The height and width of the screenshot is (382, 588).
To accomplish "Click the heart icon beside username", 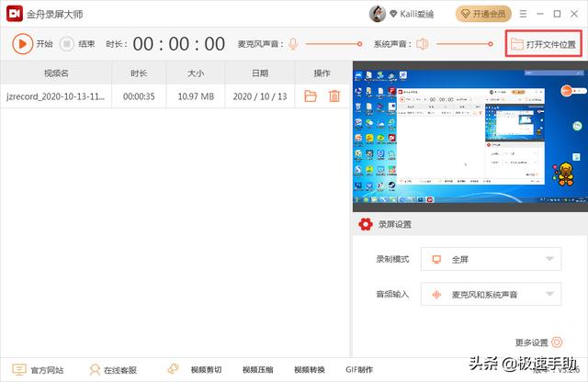I will click(393, 14).
